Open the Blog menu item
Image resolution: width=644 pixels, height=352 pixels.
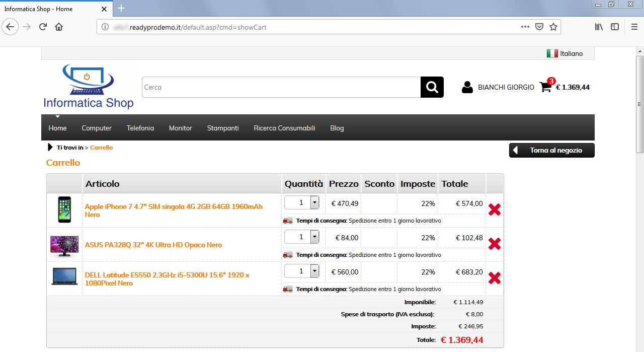(337, 128)
